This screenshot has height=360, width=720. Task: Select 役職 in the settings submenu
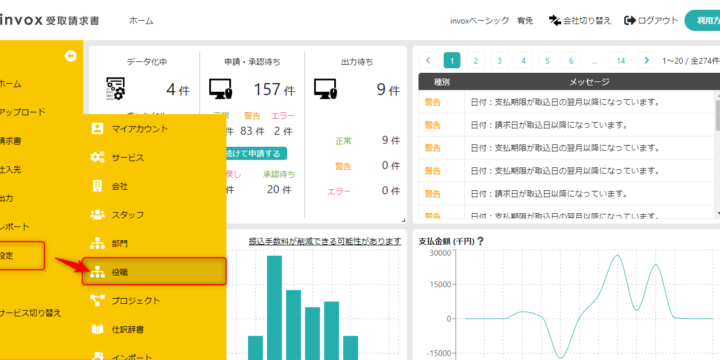pyautogui.click(x=154, y=272)
